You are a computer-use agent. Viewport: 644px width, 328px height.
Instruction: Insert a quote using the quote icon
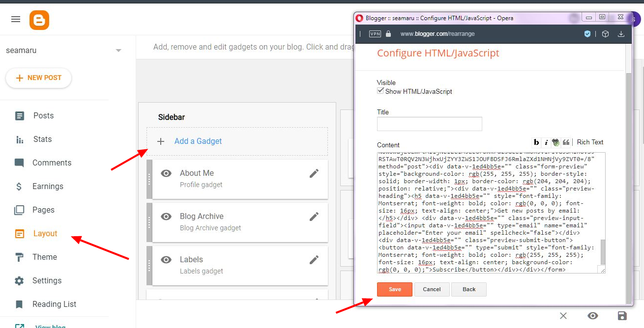566,142
